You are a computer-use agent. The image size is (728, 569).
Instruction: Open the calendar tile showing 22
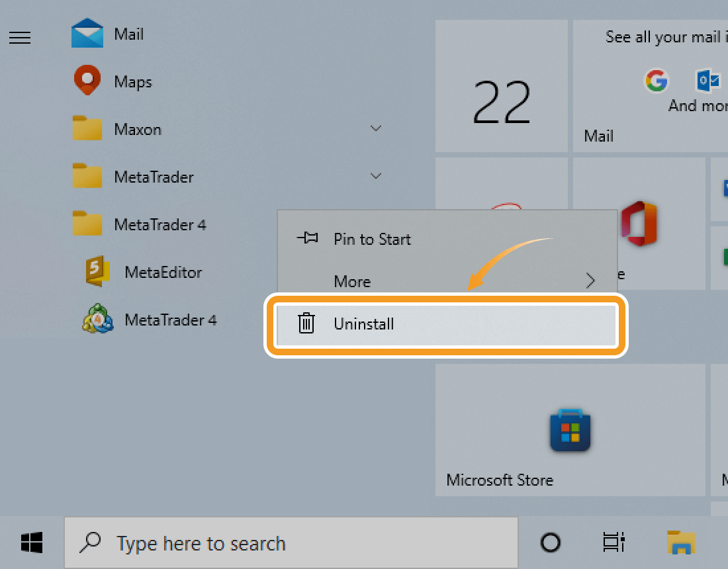point(501,86)
